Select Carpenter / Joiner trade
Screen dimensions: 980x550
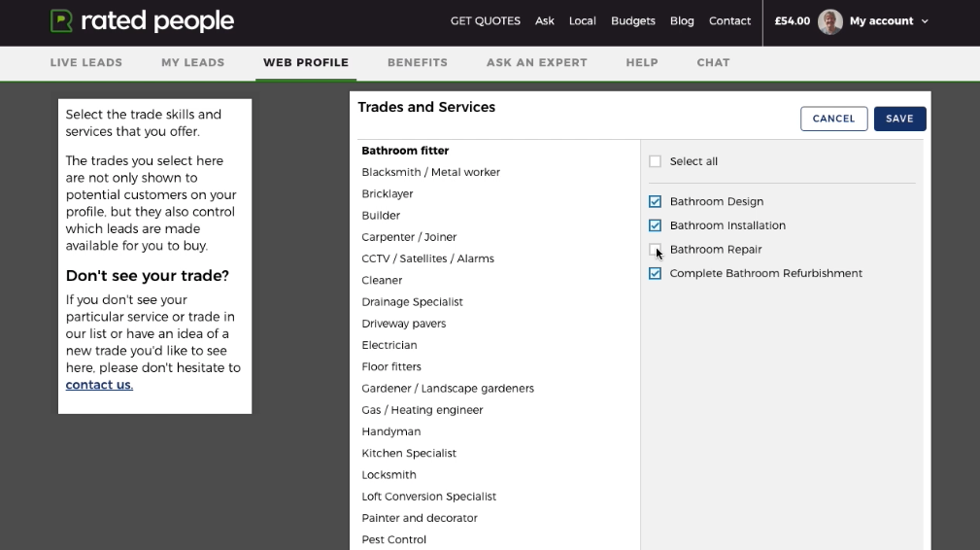409,237
